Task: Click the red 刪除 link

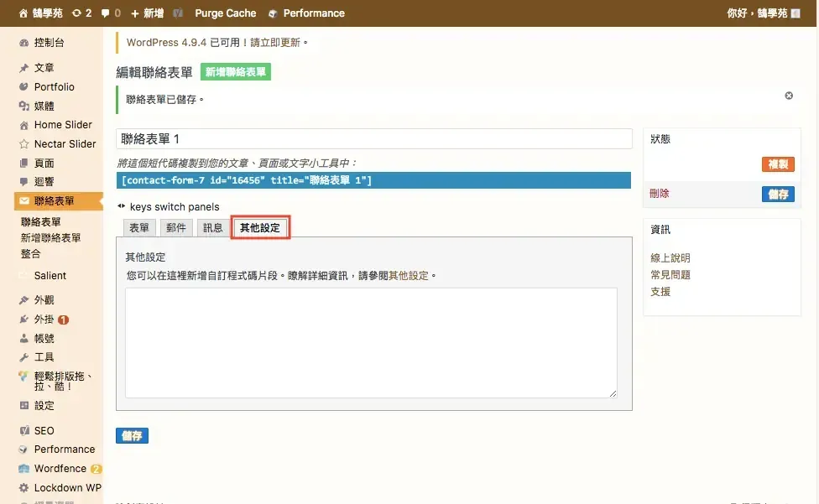Action: [660, 194]
